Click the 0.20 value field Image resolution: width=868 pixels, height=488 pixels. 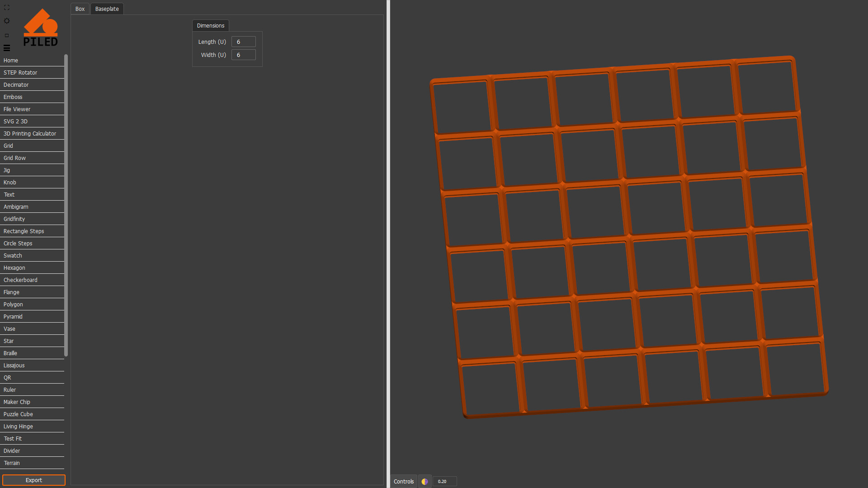(444, 482)
